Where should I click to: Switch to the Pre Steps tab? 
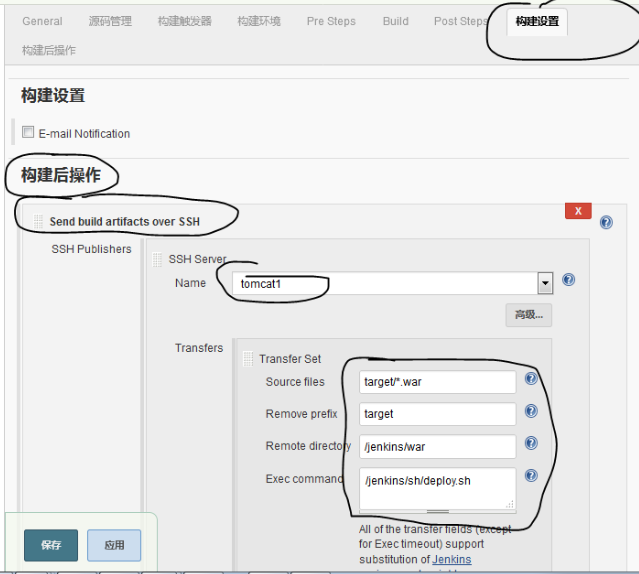click(x=331, y=21)
